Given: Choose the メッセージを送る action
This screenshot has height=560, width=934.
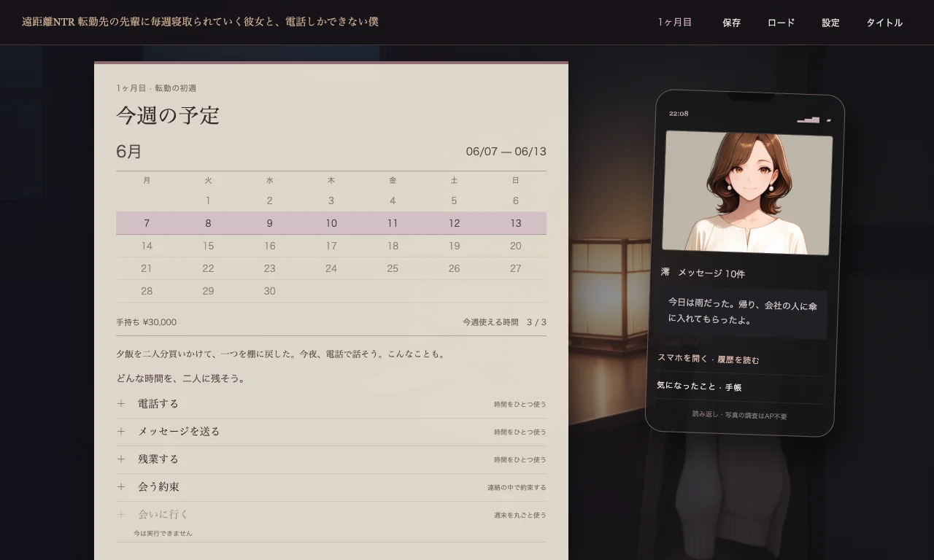Looking at the screenshot, I should click(331, 432).
